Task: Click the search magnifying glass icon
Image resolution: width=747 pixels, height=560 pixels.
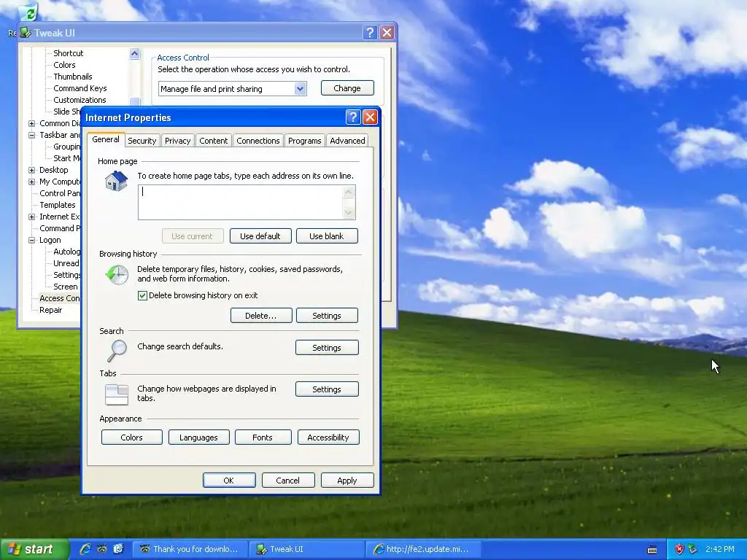Action: pos(117,351)
